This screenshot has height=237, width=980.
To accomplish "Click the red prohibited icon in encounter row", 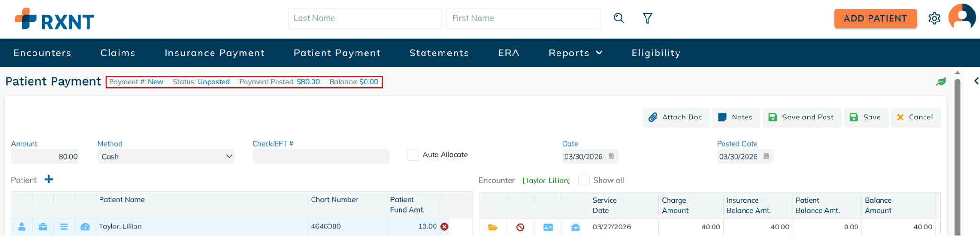I will [520, 227].
